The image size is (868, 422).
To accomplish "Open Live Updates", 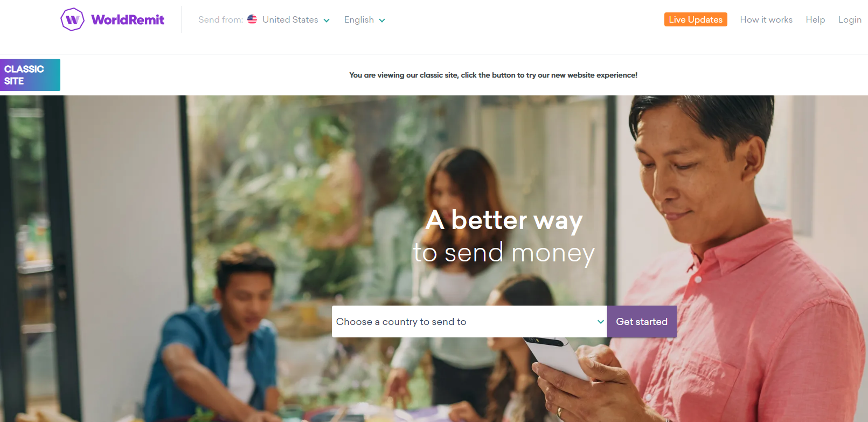I will tap(696, 19).
